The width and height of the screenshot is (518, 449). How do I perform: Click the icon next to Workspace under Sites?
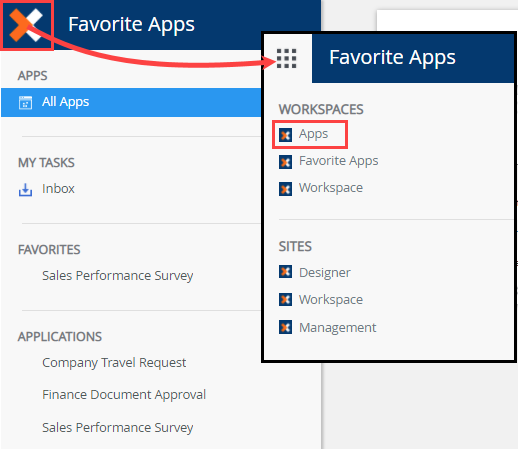pos(285,299)
